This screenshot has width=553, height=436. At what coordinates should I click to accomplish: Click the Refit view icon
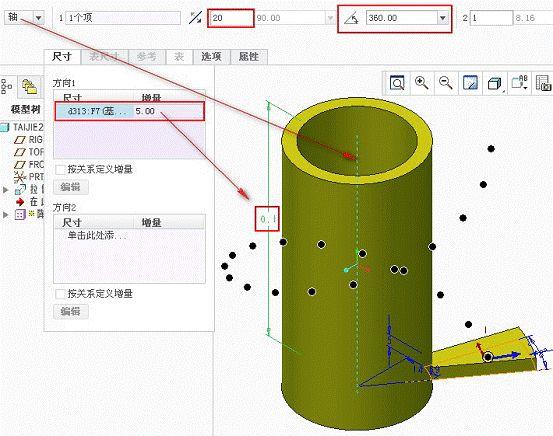point(397,83)
